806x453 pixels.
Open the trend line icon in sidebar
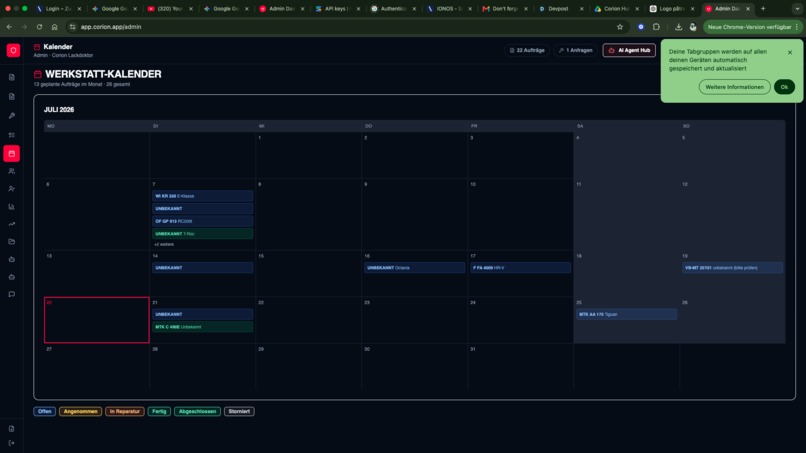click(12, 224)
